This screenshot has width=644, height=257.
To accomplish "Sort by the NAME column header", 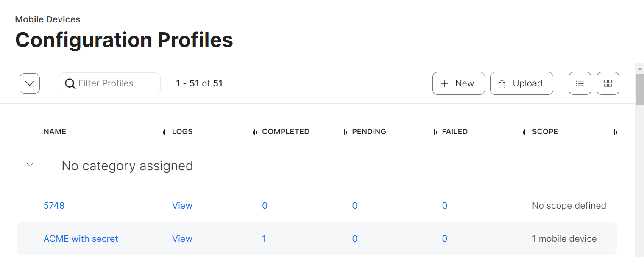I will pyautogui.click(x=55, y=132).
